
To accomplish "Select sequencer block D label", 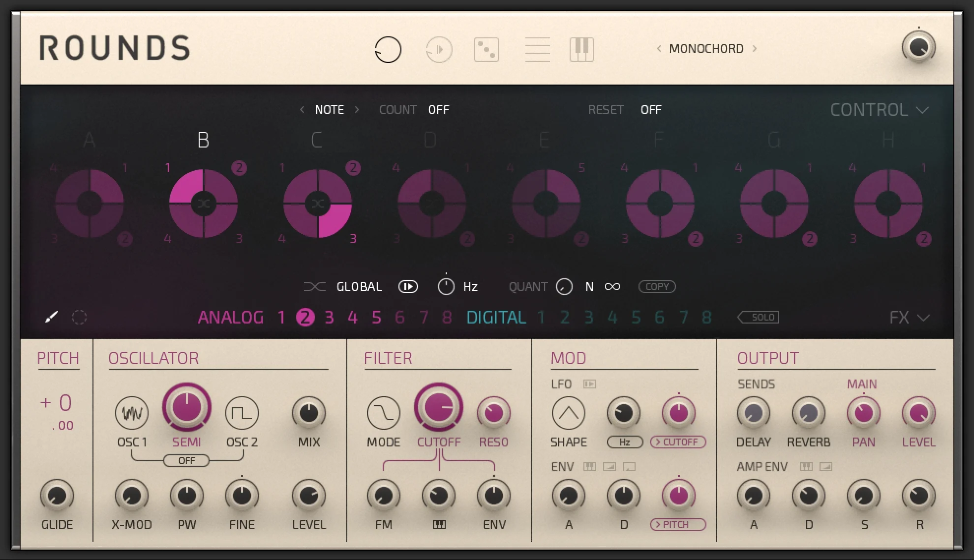I will (430, 140).
